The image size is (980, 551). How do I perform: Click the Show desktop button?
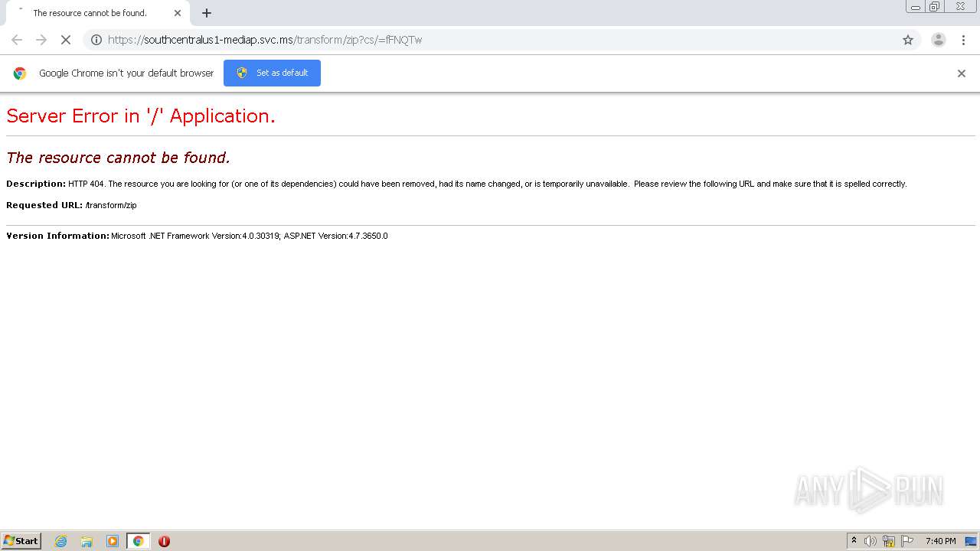click(971, 541)
